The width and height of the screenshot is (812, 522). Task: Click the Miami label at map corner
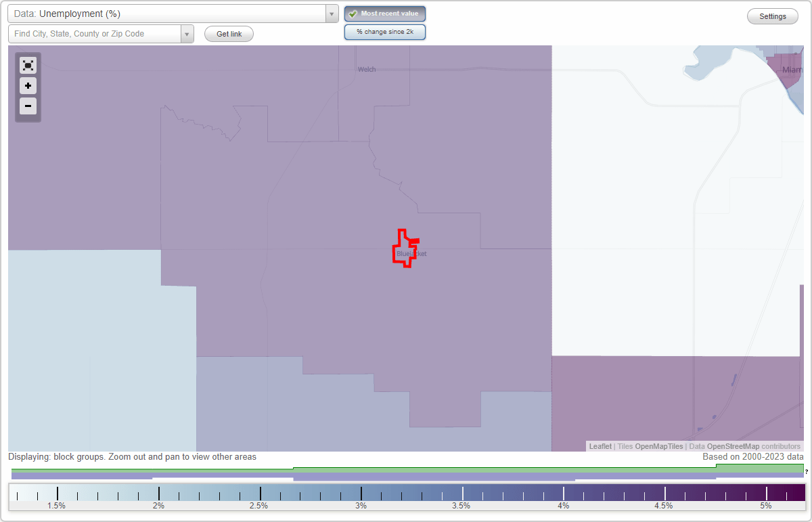click(792, 70)
